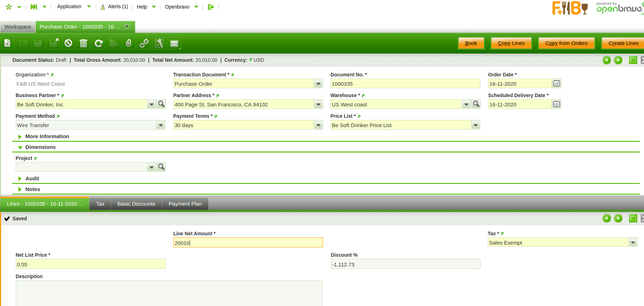
Task: Refresh the purchase order data
Action: tap(98, 43)
